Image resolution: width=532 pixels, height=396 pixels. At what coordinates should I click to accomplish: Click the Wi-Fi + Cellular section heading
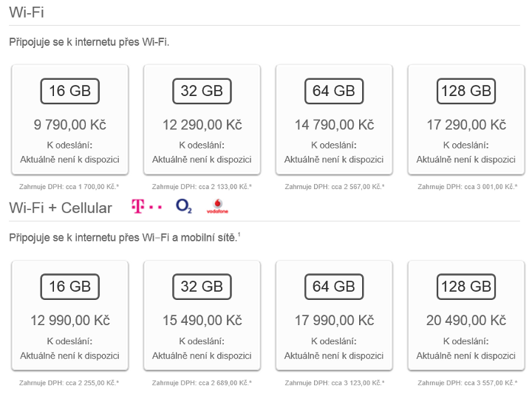tap(61, 208)
